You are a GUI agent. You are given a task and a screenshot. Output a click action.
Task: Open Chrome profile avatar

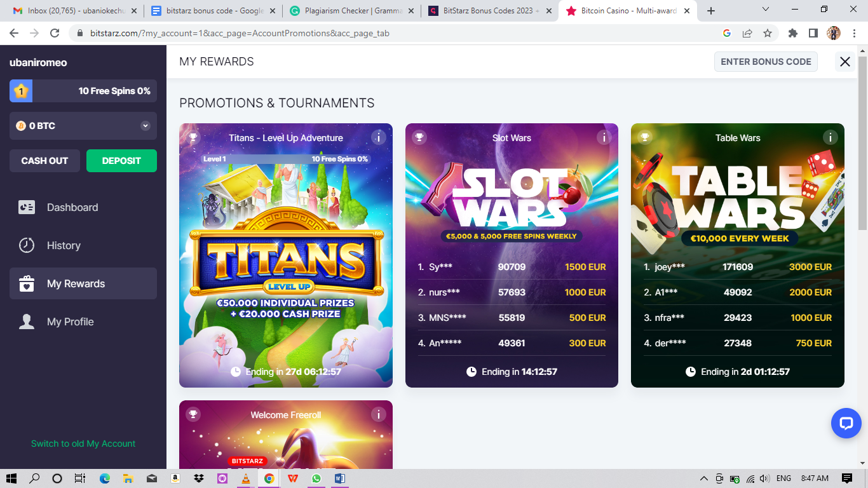(x=834, y=33)
